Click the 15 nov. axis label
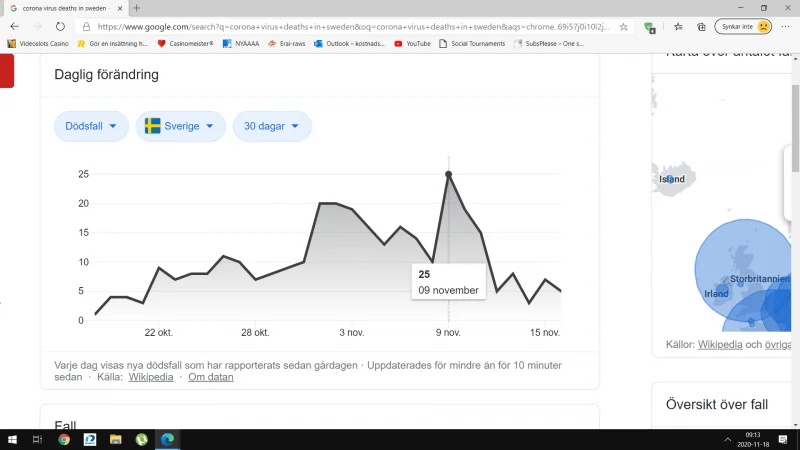This screenshot has width=800, height=450. point(545,333)
